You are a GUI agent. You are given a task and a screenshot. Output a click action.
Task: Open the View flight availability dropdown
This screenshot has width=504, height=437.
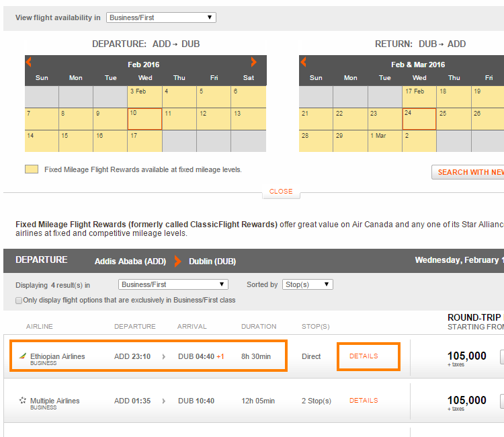[161, 17]
